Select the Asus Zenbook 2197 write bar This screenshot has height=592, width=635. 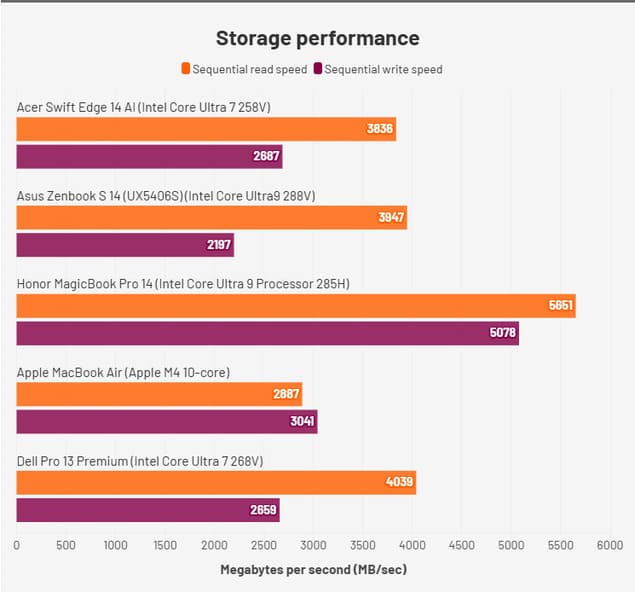[x=125, y=245]
